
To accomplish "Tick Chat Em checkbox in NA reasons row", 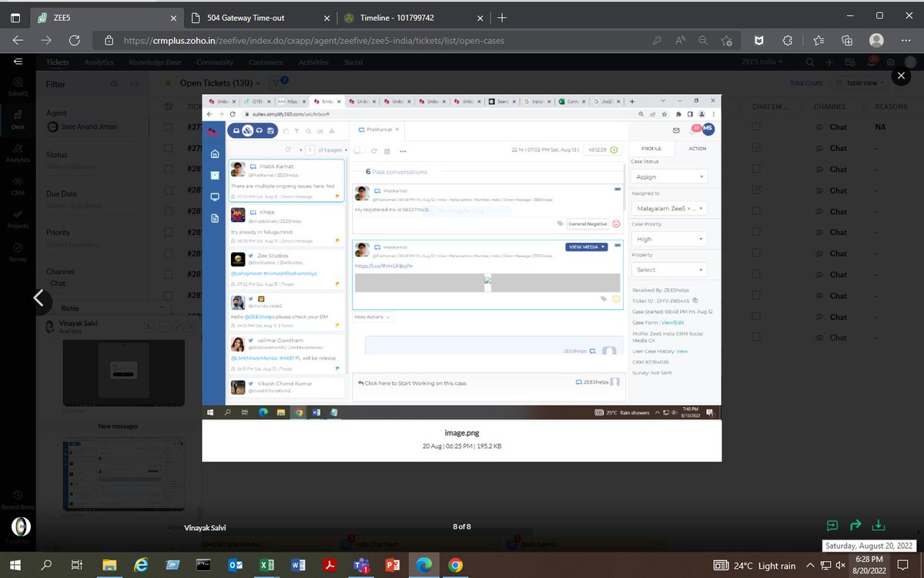I will [757, 126].
